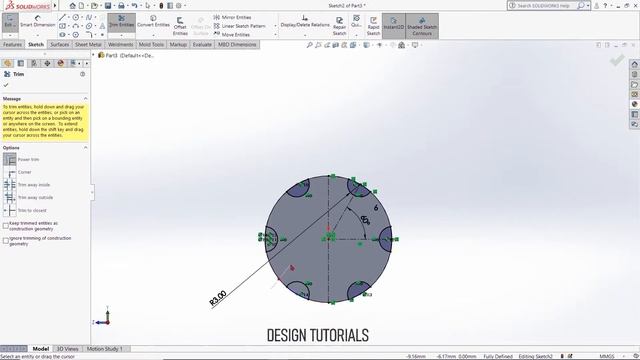Start the Rapid Sketch tool
The width and height of the screenshot is (640, 360).
pyautogui.click(x=373, y=26)
